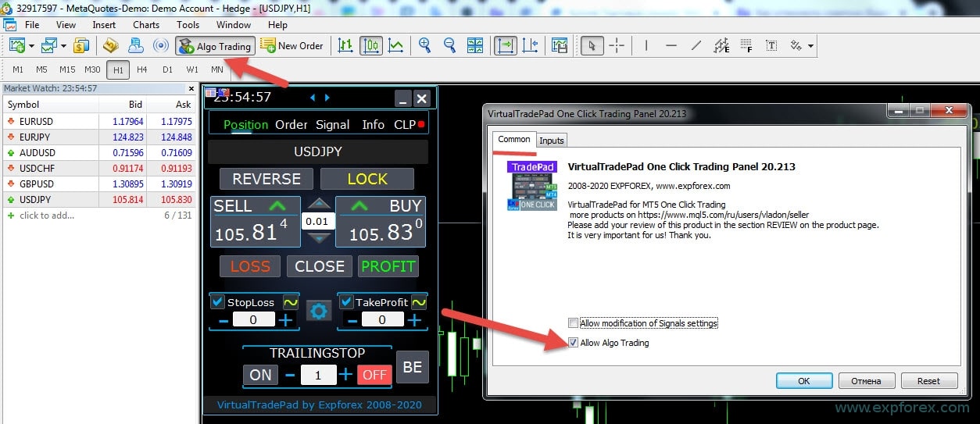
Task: Draw a trendline tool
Action: coord(696,46)
